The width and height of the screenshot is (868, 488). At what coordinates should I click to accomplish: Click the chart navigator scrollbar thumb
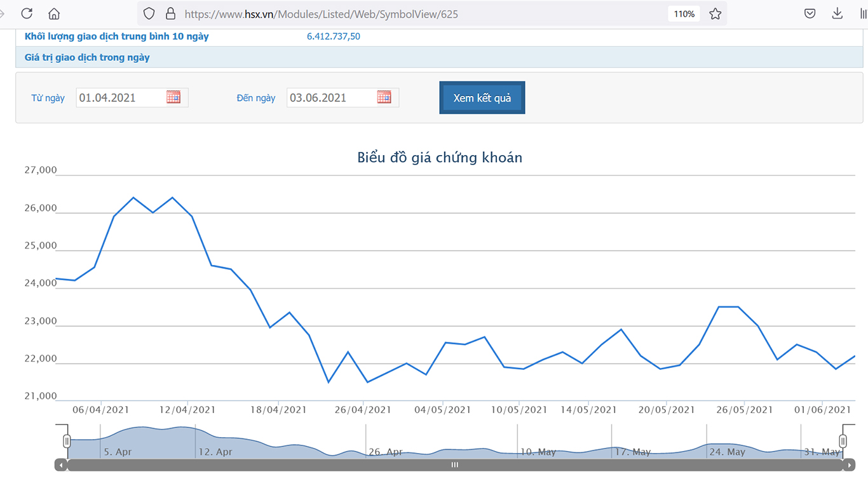[454, 465]
